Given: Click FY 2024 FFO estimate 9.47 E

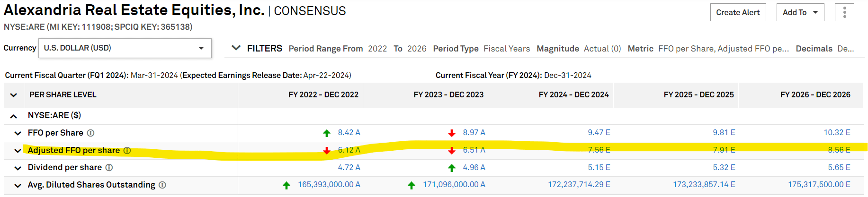Looking at the screenshot, I should point(599,133).
